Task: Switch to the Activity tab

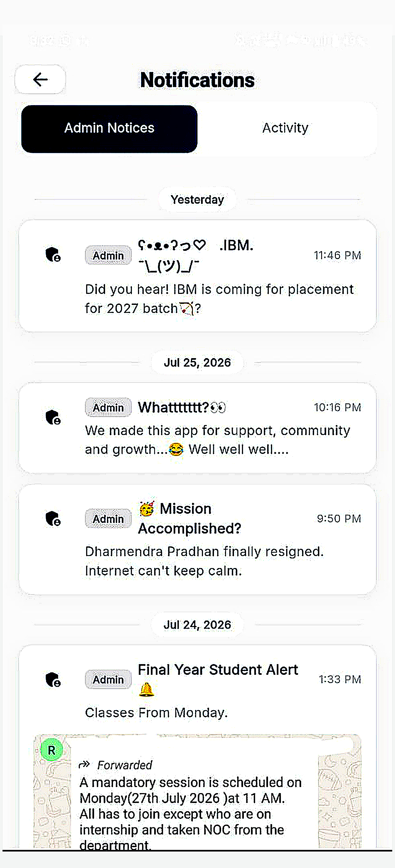Action: [285, 128]
